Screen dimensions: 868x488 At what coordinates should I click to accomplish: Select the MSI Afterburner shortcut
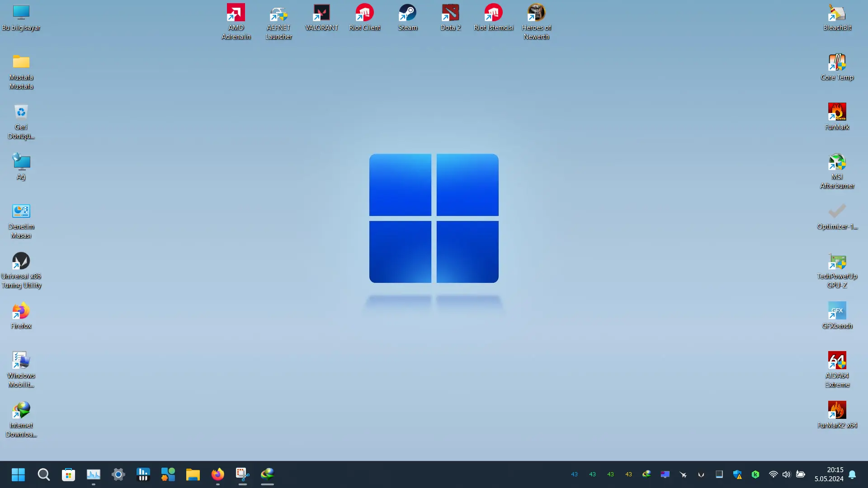point(837,171)
